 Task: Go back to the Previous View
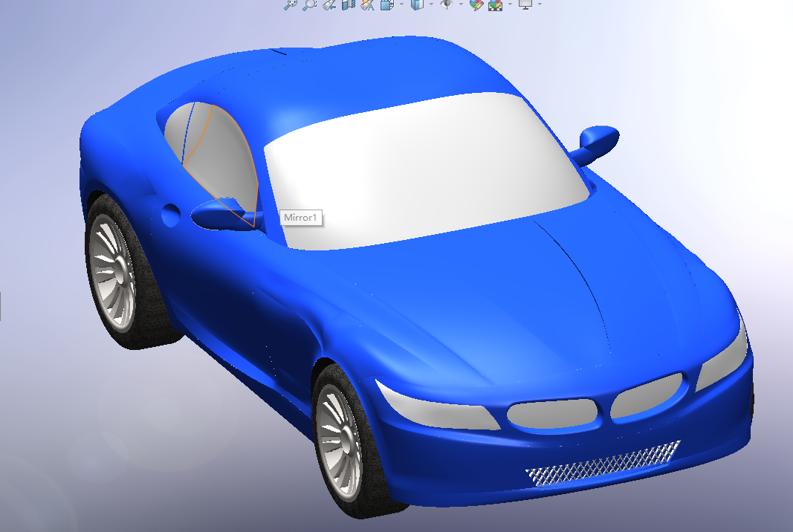click(x=329, y=4)
